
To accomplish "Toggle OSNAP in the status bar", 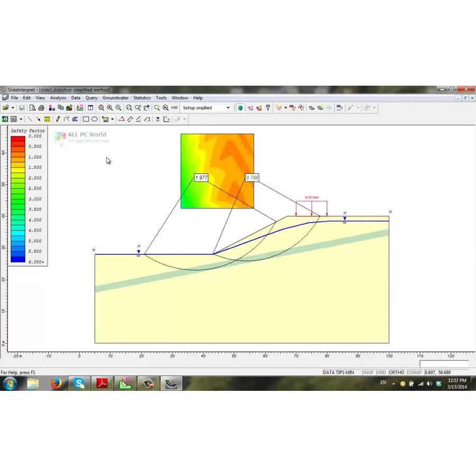I will coord(414,372).
